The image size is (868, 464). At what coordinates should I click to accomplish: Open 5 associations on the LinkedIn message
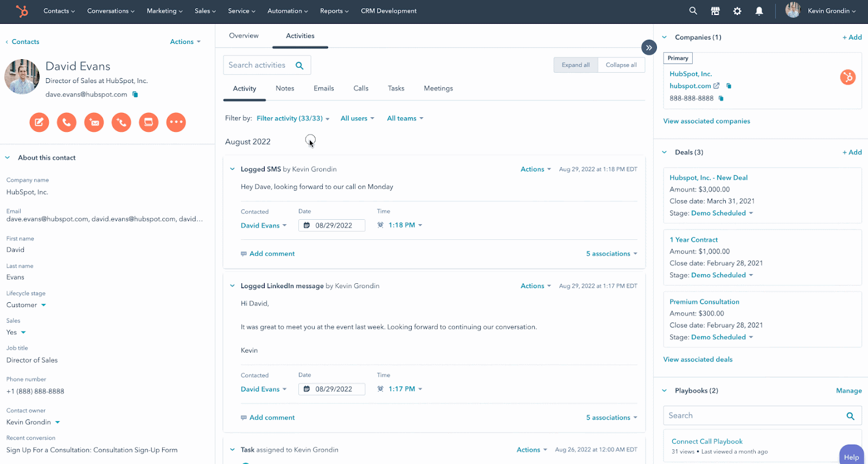tap(611, 417)
